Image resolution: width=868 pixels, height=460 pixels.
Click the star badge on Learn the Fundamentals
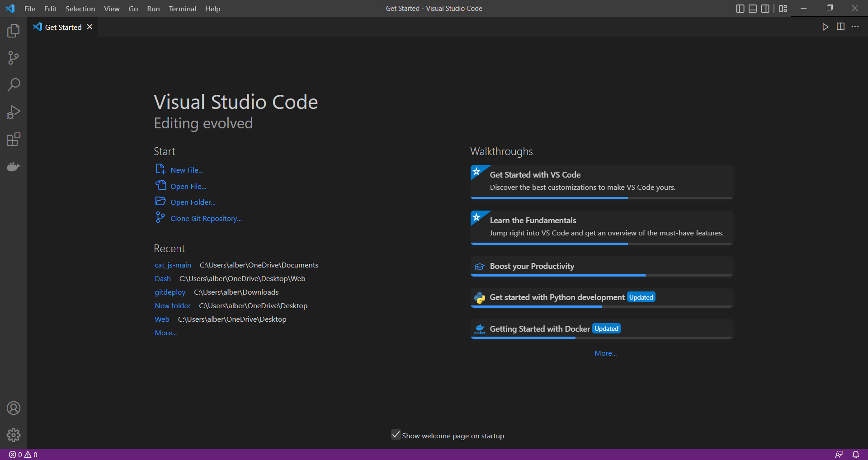click(476, 217)
